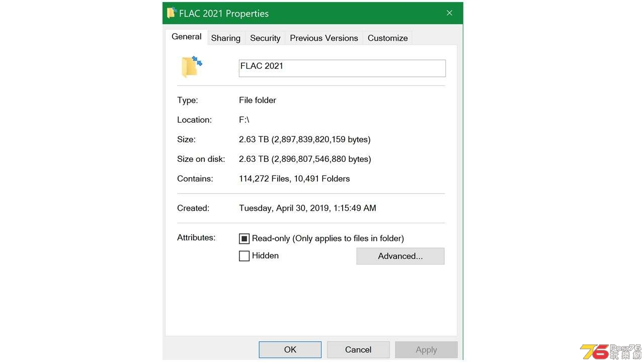The height and width of the screenshot is (362, 644).
Task: Toggle the Read-only checkbox
Action: (244, 238)
